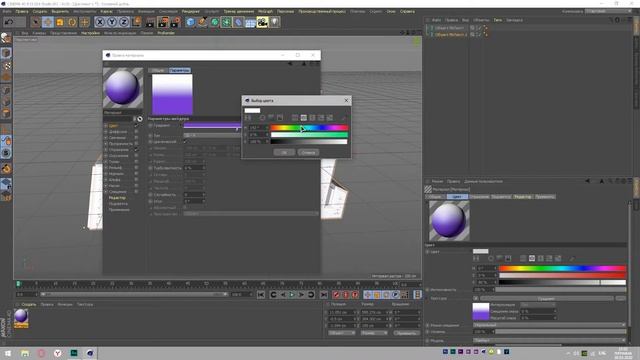Click the white color swatch in the color picker dialog
The image size is (640, 360).
tap(252, 110)
